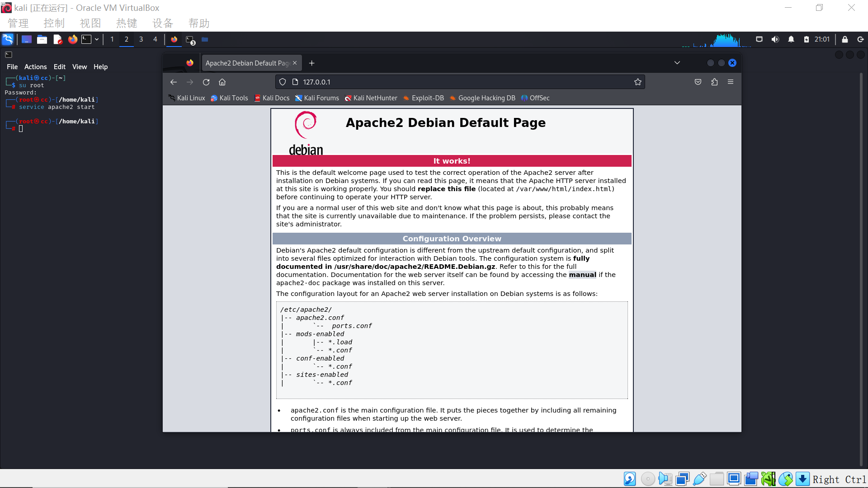This screenshot has height=488, width=868.
Task: Open the Google Hacking DB bookmark
Action: [482, 98]
